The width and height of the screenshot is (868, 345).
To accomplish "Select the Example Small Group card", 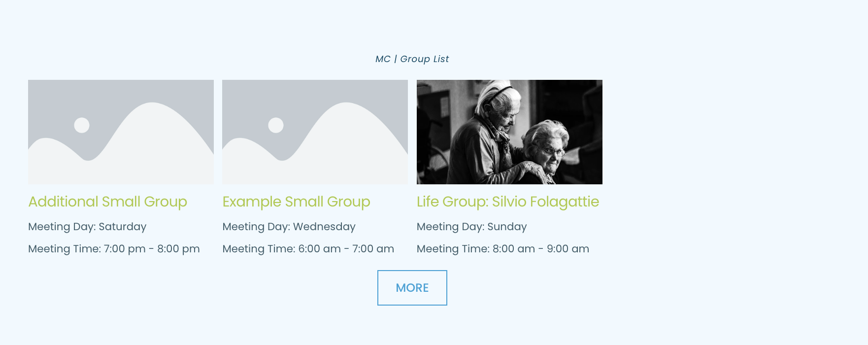I will click(x=315, y=168).
